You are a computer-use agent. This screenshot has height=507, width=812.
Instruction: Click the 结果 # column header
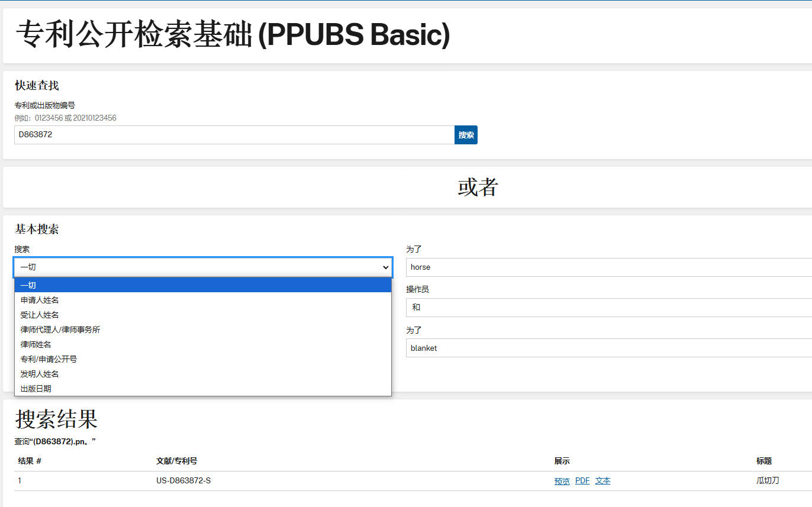coord(30,461)
